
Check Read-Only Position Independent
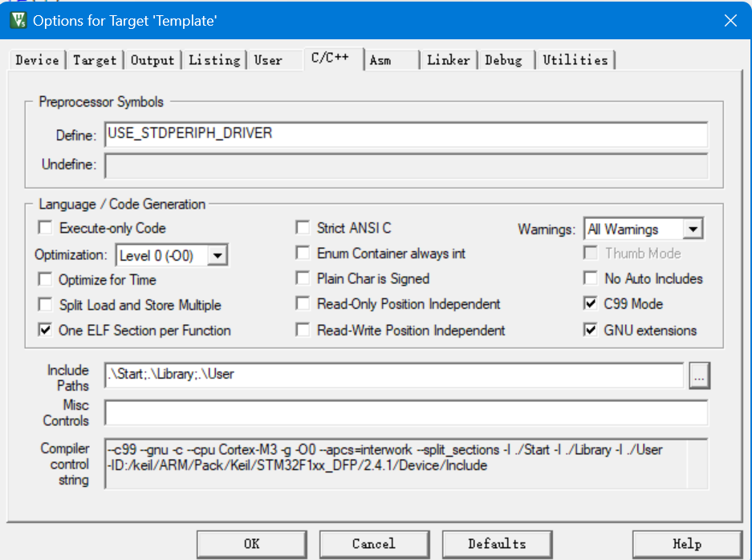[303, 303]
